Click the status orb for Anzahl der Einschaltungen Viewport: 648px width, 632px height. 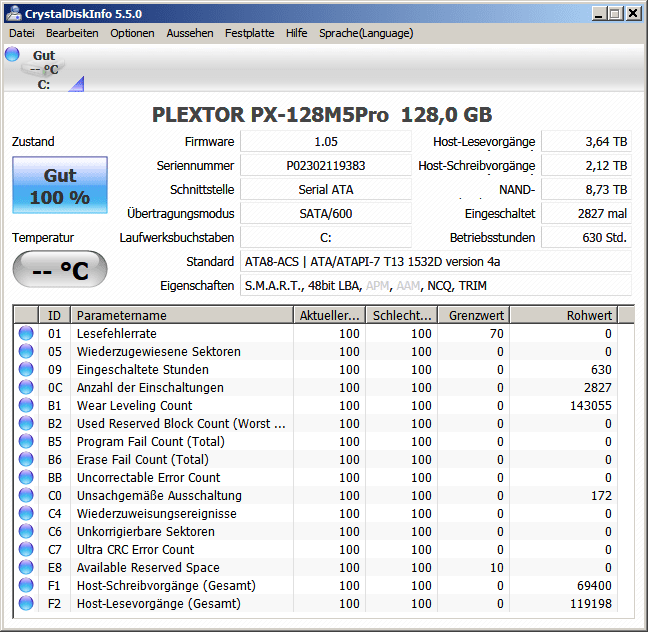tap(26, 387)
